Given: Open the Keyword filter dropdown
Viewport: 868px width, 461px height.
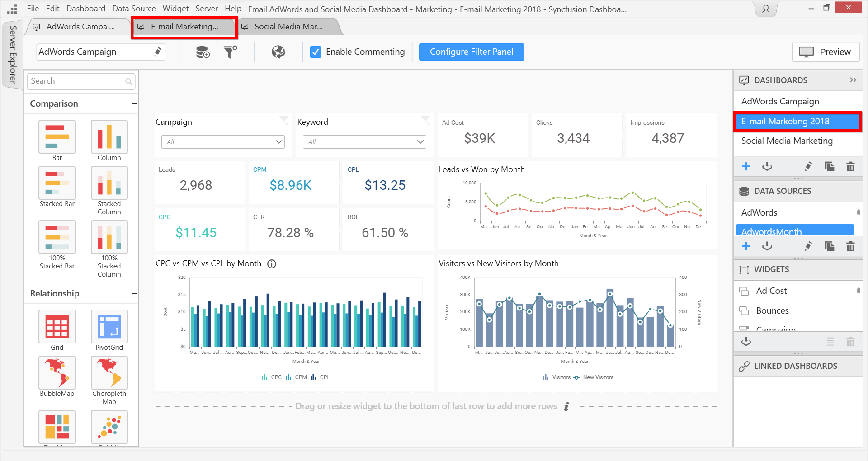Looking at the screenshot, I should tap(364, 142).
